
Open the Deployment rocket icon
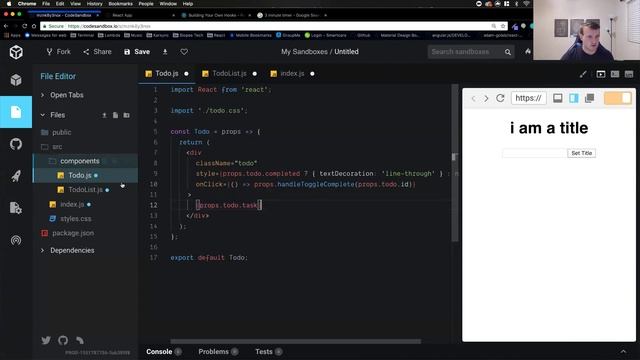click(x=16, y=176)
